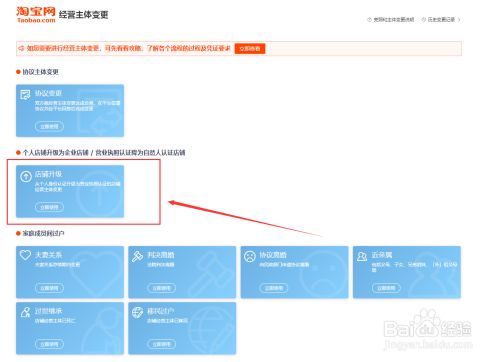Click the pill button on 店铺升级 card
The height and width of the screenshot is (362, 500).
(49, 207)
